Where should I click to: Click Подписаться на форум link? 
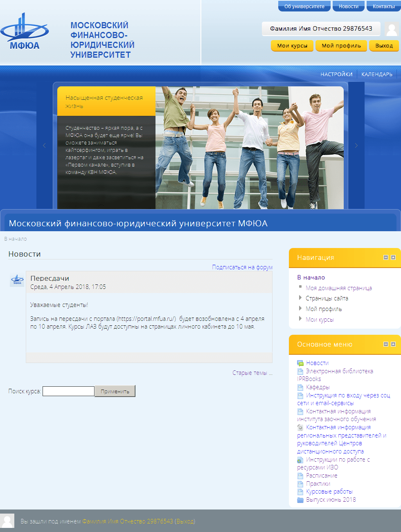(242, 267)
